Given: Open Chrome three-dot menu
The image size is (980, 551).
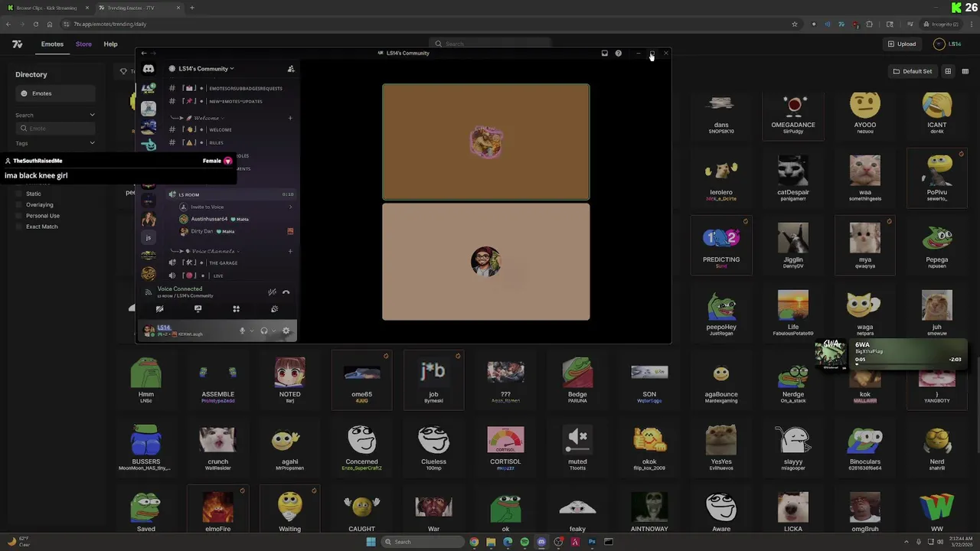Looking at the screenshot, I should click(x=971, y=24).
